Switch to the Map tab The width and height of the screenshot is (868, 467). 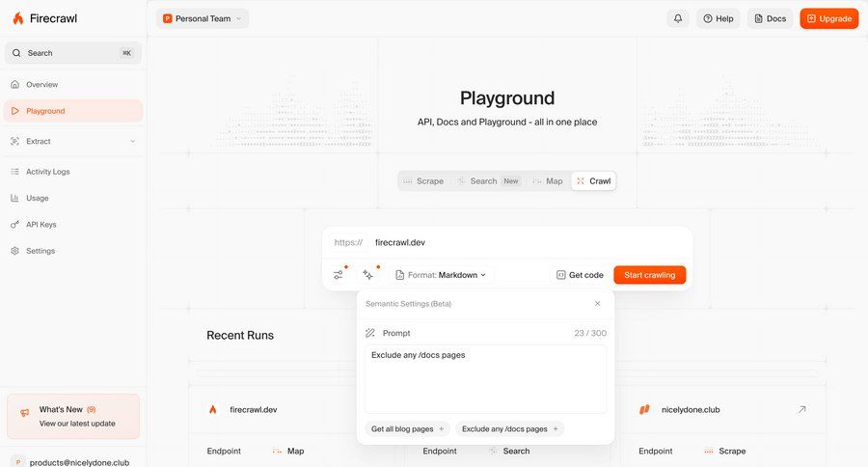tap(548, 180)
